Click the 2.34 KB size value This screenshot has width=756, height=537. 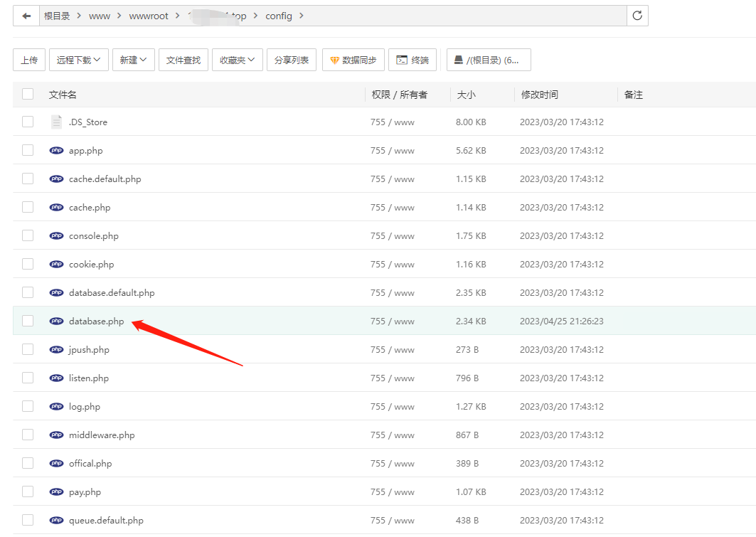coord(471,321)
